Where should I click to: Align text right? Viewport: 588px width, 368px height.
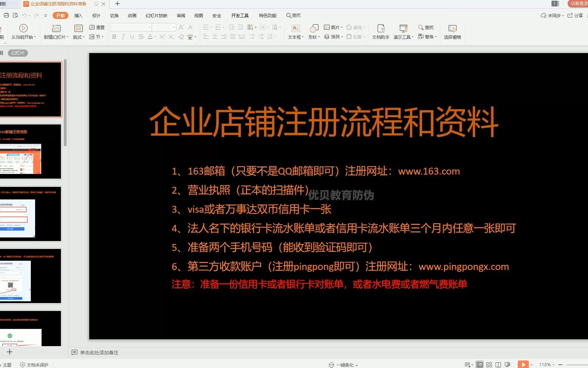pyautogui.click(x=224, y=37)
